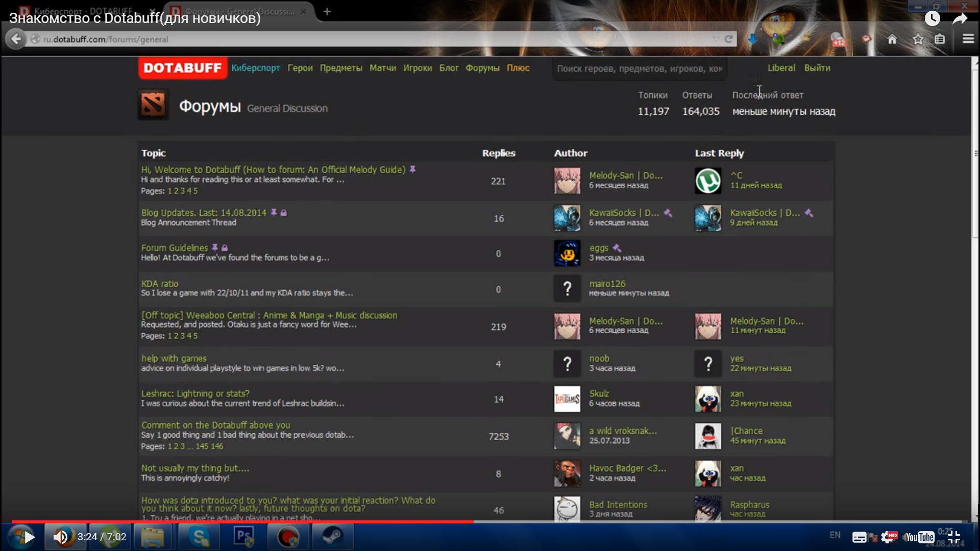
Task: Open the bookmarks list icon
Action: click(940, 39)
